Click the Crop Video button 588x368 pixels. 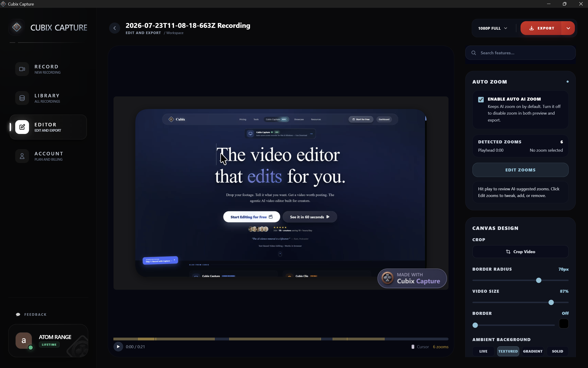point(520,252)
